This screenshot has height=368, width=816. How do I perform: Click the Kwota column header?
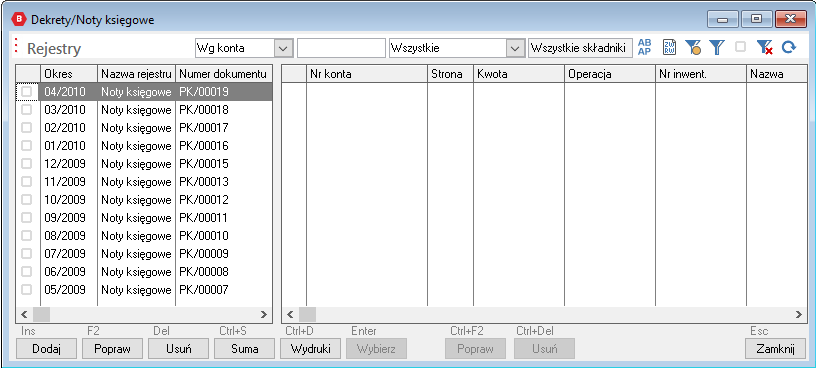click(x=519, y=74)
